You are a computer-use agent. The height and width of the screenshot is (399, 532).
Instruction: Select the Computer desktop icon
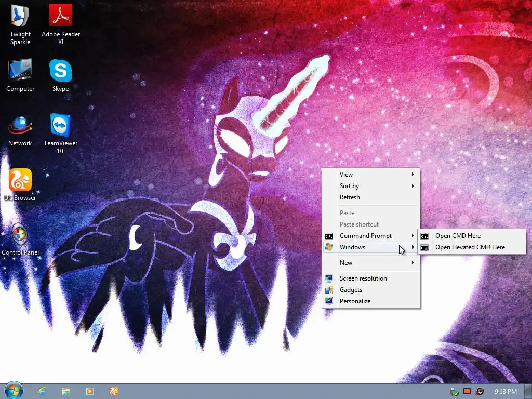click(x=20, y=75)
